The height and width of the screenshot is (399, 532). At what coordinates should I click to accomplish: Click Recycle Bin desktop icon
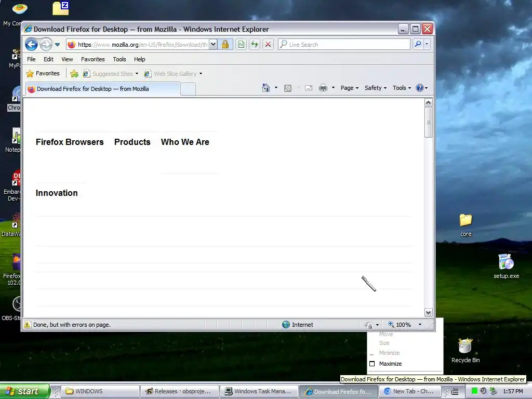[x=465, y=351]
